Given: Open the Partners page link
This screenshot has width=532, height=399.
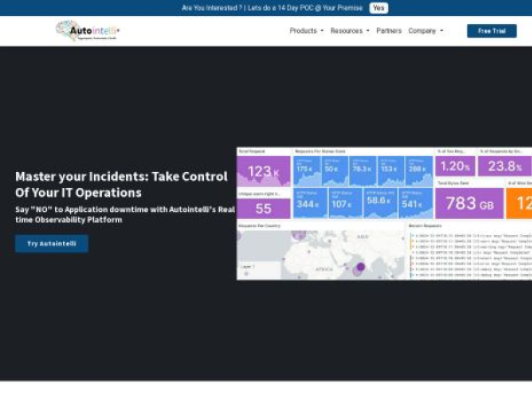Looking at the screenshot, I should (389, 31).
